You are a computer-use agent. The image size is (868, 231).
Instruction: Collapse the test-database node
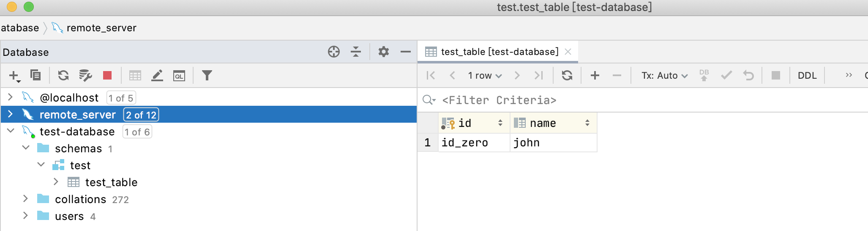pos(11,131)
